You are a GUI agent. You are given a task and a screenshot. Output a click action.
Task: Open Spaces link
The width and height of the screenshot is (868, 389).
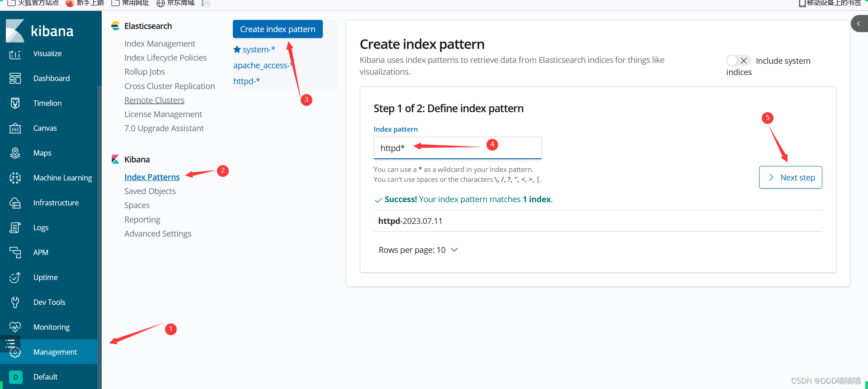[x=137, y=205]
